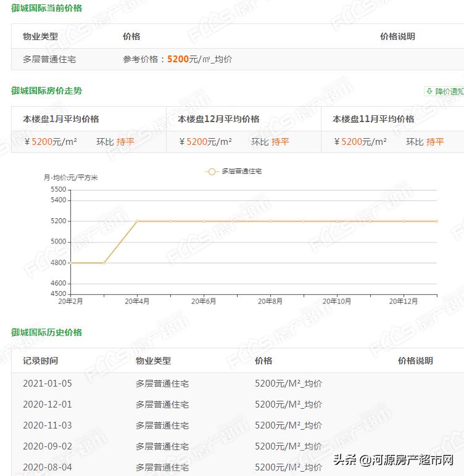Click the chart data point at 20年4月
Viewport: 464px width, 476px height.
138,221
